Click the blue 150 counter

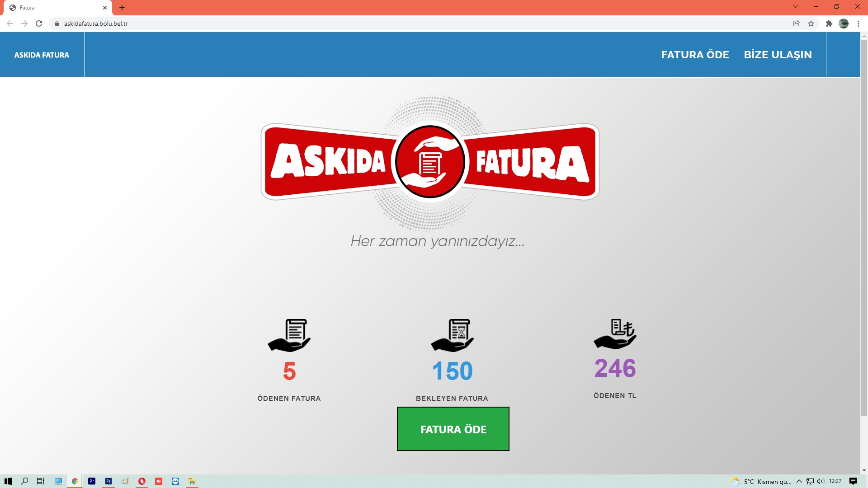(x=452, y=371)
